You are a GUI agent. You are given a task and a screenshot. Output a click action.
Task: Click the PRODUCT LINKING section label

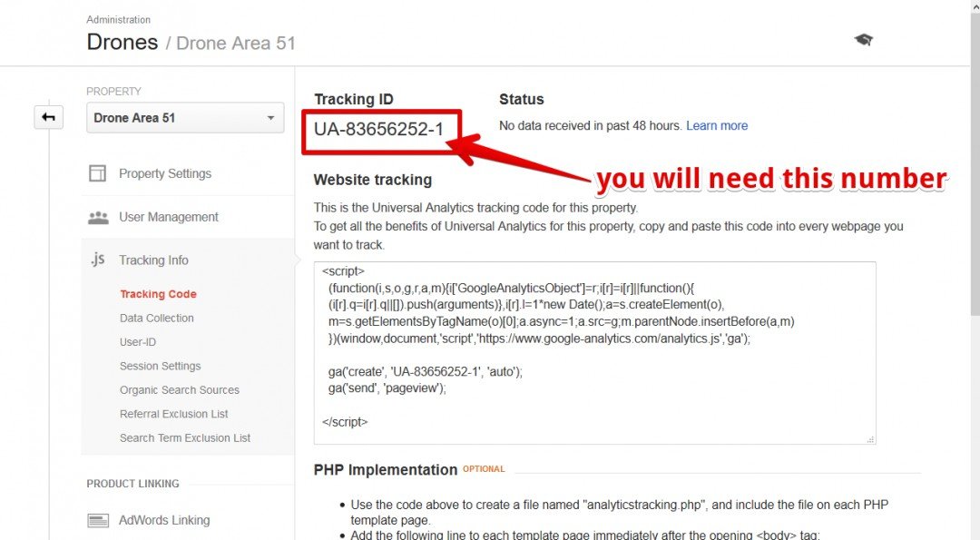click(x=132, y=484)
